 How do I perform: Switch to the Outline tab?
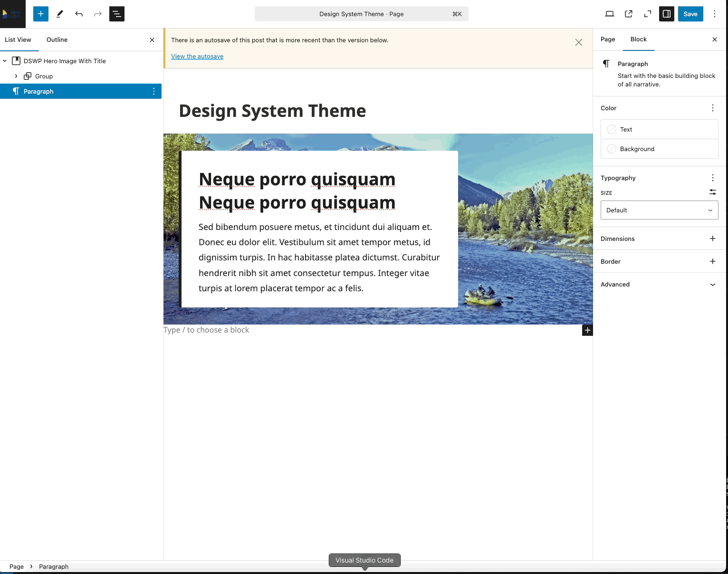(57, 40)
